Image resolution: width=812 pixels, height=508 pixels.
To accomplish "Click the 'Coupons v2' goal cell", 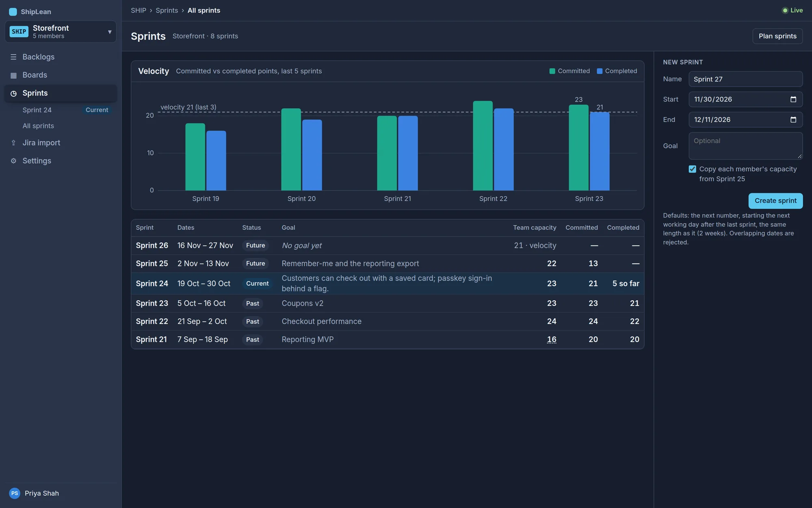I will 302,304.
